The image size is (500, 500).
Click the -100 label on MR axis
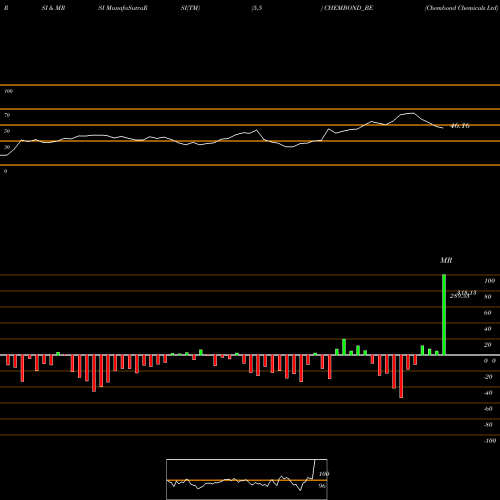(x=490, y=441)
